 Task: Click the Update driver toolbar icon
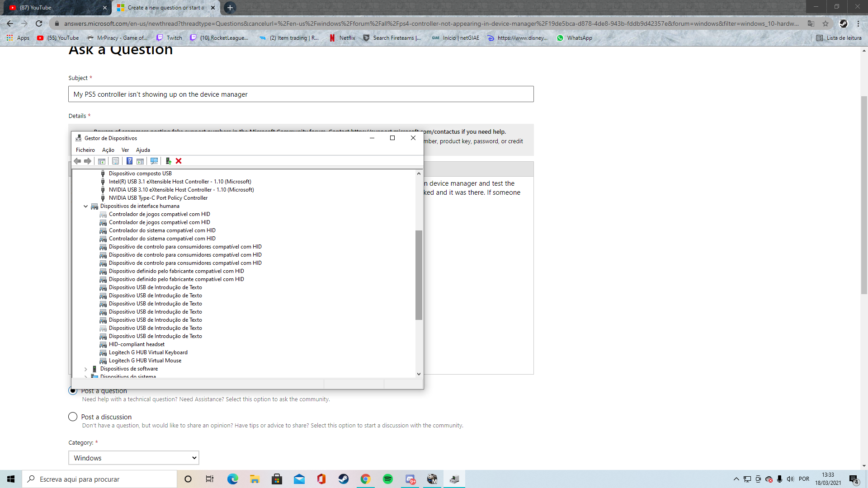[x=168, y=161]
